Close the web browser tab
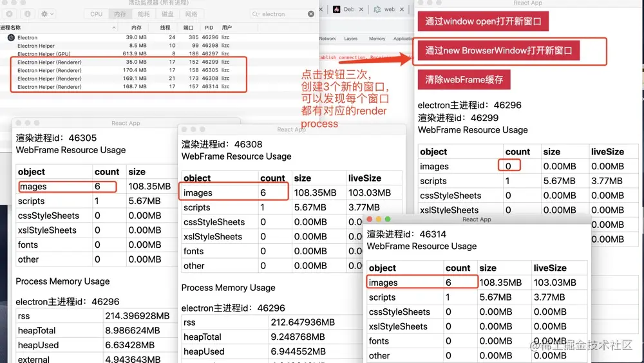644x363 pixels. pyautogui.click(x=402, y=9)
